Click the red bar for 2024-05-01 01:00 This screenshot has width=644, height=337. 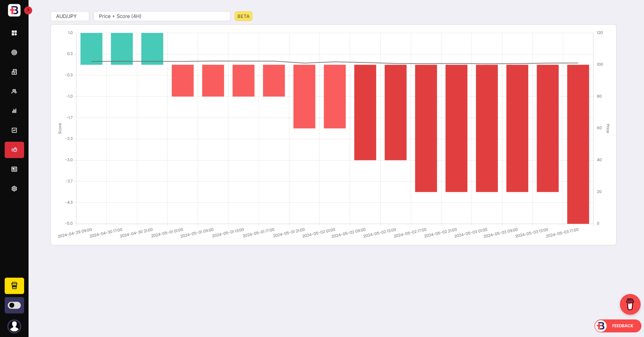point(183,81)
